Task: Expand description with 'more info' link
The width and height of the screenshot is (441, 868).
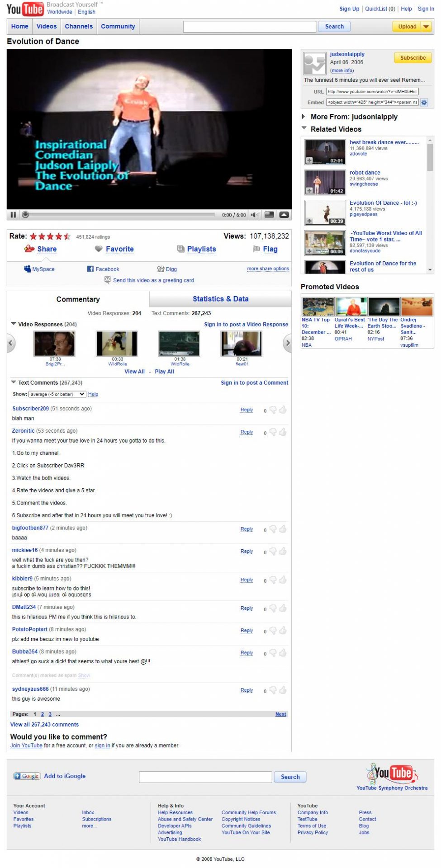Action: pyautogui.click(x=342, y=71)
